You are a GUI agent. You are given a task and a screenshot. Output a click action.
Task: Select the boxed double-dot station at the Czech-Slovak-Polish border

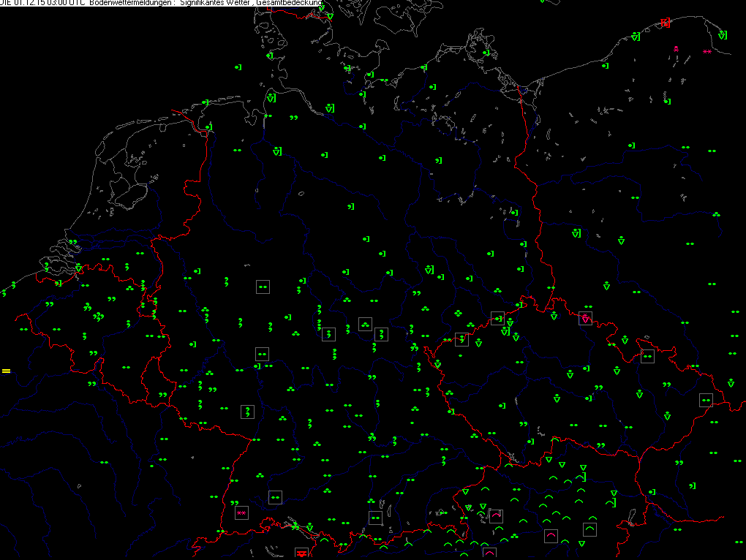coord(706,400)
